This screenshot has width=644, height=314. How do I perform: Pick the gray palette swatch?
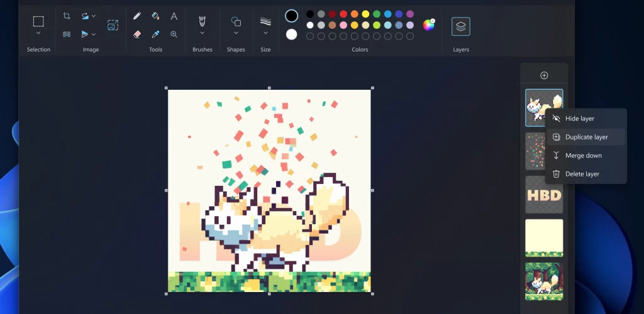(321, 14)
